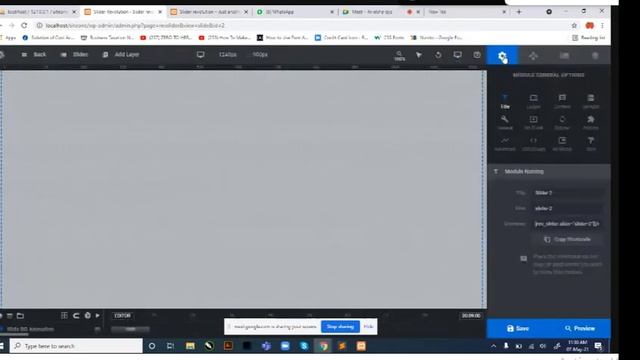Screen dimensions: 640x360
Task: Click the EDITOR label on timeline
Action: click(122, 316)
